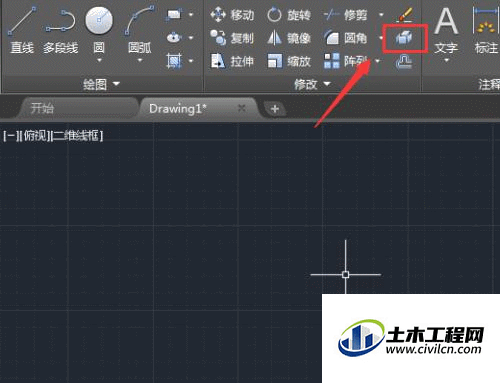Expand the 绘图 panel title
The height and width of the screenshot is (383, 500).
pyautogui.click(x=101, y=84)
